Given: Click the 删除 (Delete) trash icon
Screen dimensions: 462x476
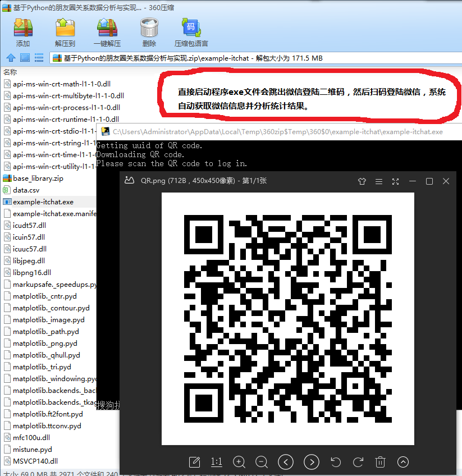Looking at the screenshot, I should pos(149,32).
